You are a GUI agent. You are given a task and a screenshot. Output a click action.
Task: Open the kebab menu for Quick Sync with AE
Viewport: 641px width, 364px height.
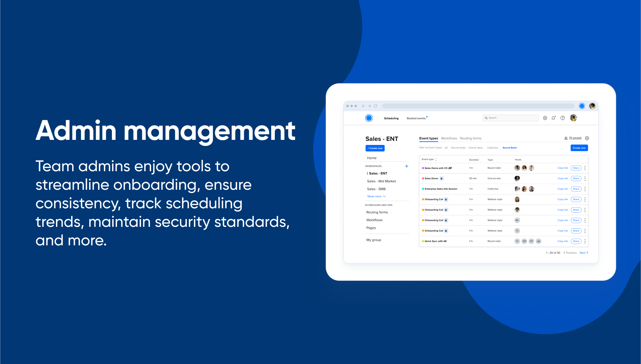tap(585, 241)
